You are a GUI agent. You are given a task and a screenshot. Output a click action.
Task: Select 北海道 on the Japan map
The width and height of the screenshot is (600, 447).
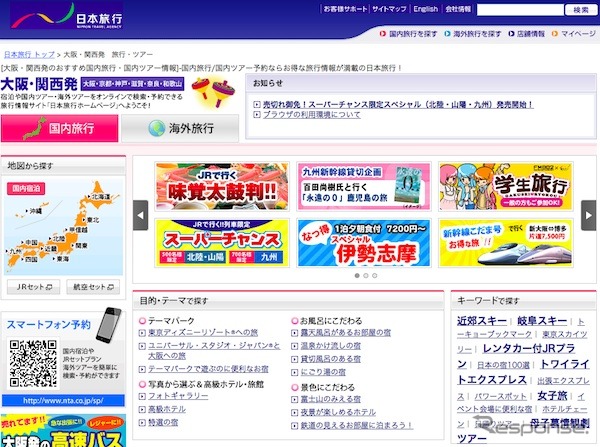[x=101, y=196]
